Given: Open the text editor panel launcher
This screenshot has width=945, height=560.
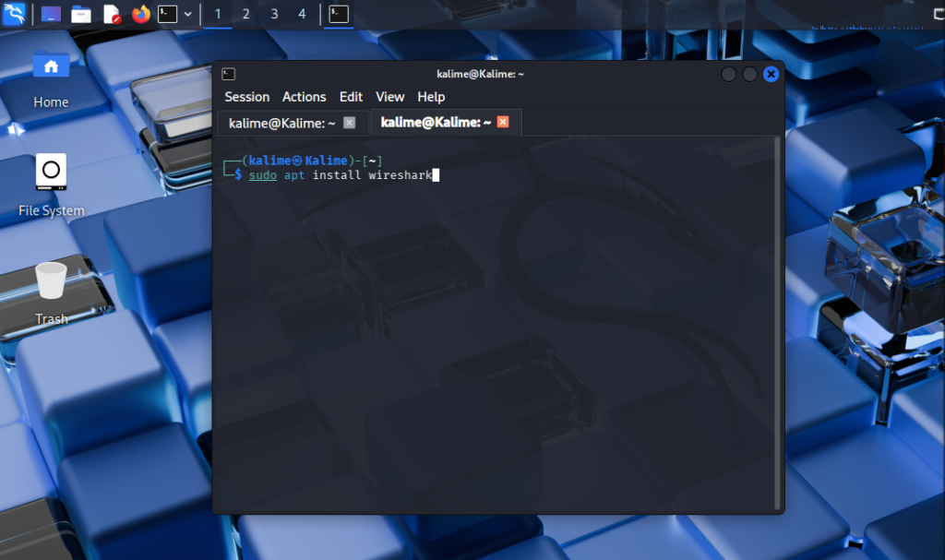Looking at the screenshot, I should (111, 14).
